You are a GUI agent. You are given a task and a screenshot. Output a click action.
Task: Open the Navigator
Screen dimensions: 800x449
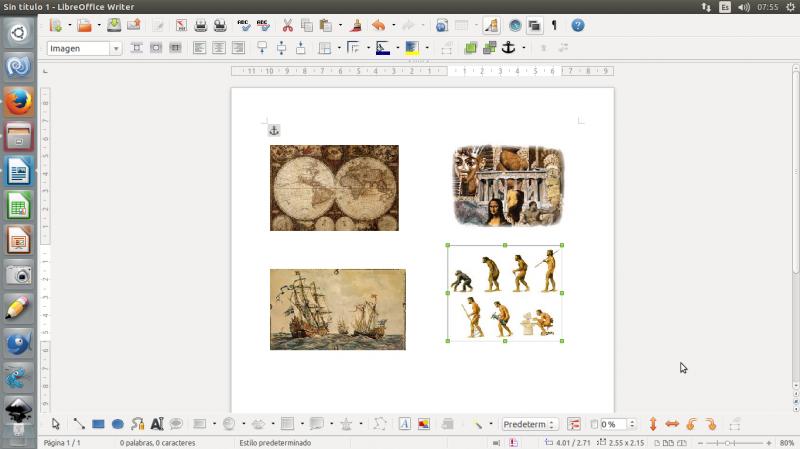[515, 26]
